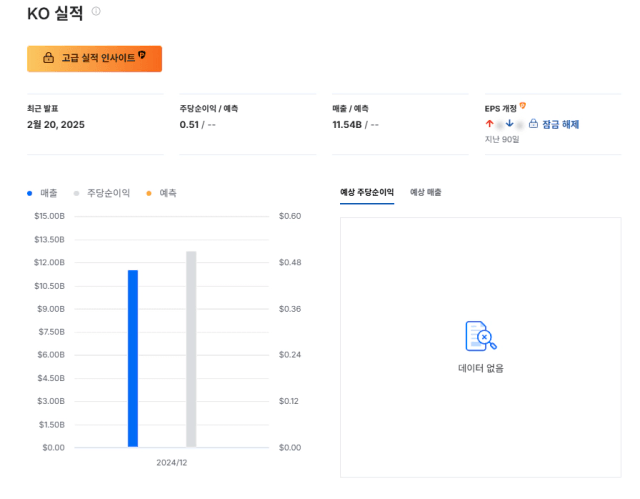The width and height of the screenshot is (640, 499).
Task: Click the date 2월 20, 2025
Action: (x=56, y=124)
